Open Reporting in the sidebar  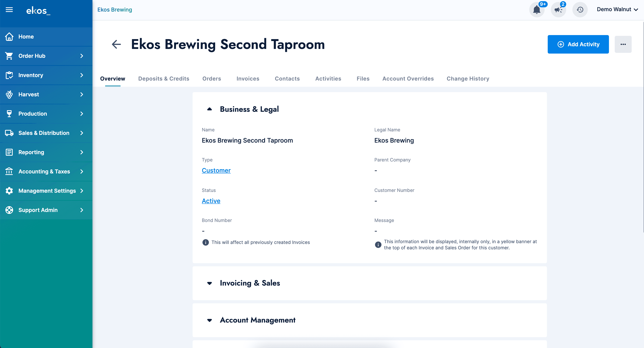point(46,152)
